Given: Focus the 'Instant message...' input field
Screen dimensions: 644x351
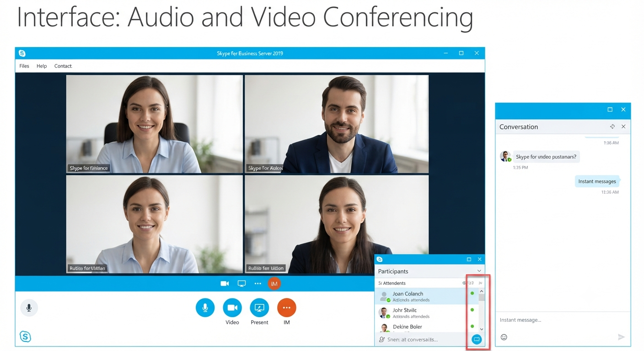Looking at the screenshot, I should pyautogui.click(x=563, y=320).
